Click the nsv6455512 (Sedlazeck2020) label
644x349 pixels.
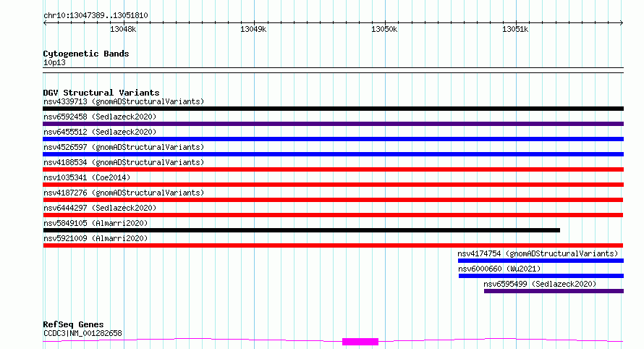point(100,132)
